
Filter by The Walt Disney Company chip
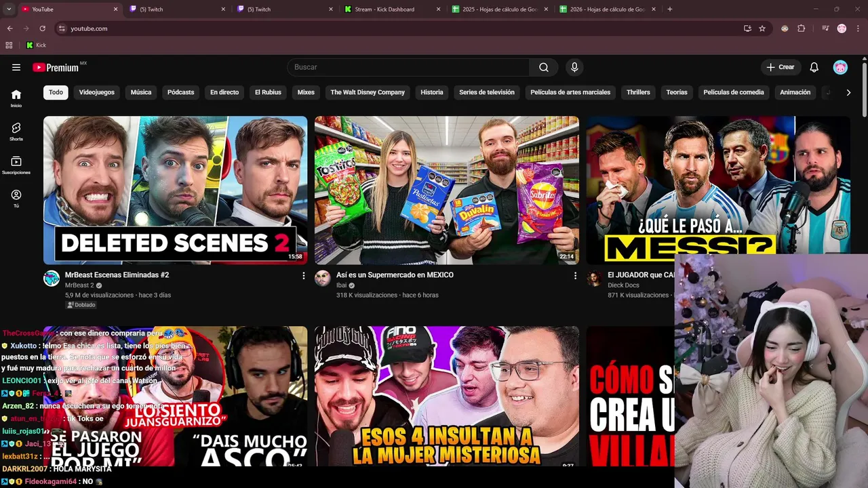click(368, 92)
